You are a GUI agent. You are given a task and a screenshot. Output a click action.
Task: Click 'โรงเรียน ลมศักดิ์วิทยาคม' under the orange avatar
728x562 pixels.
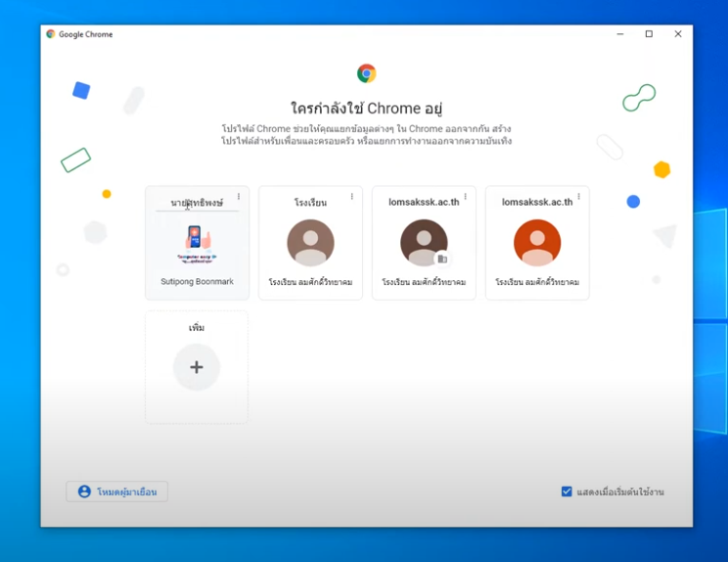537,282
